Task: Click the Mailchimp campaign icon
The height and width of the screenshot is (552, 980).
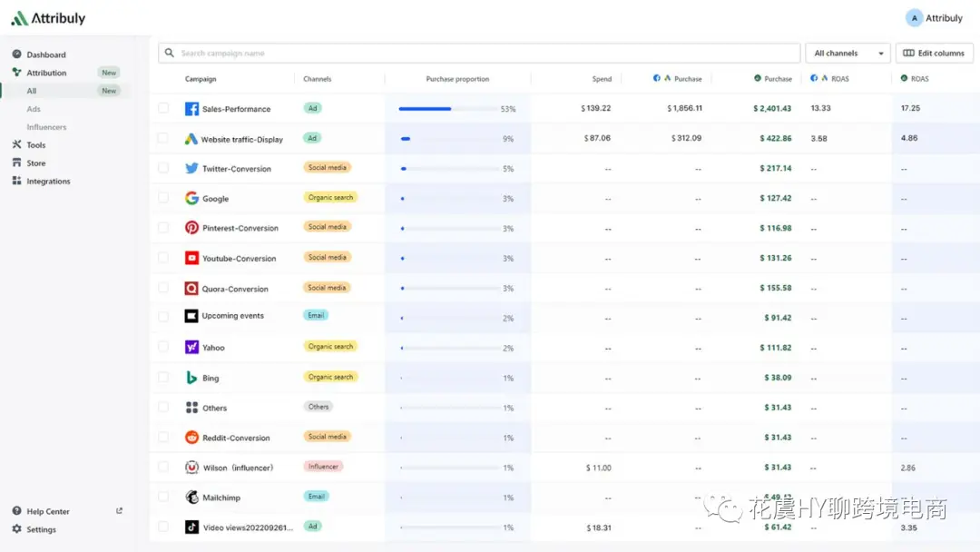Action: (x=191, y=498)
